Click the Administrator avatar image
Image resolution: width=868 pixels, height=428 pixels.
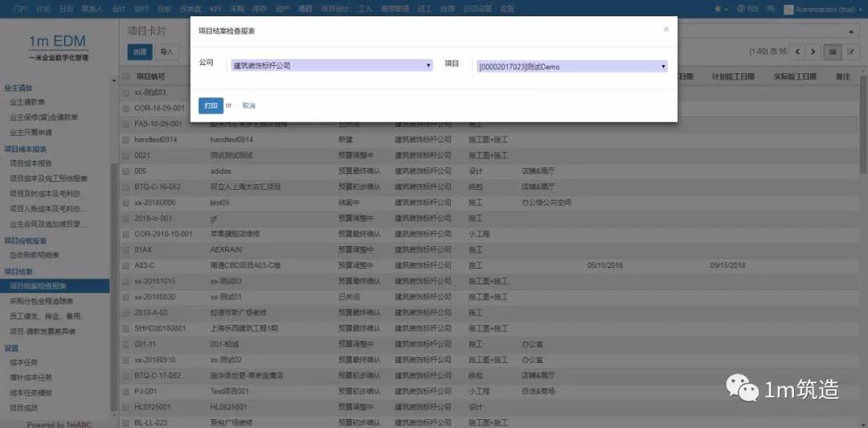tap(788, 9)
